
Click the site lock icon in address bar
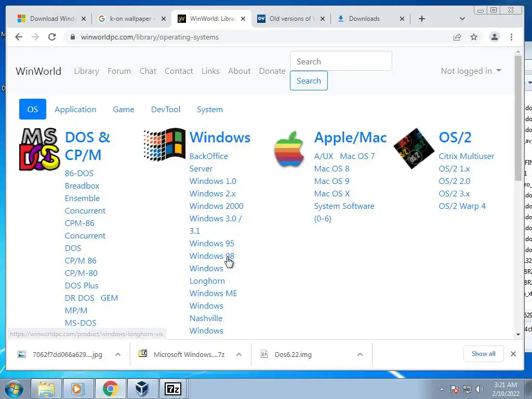[72, 37]
